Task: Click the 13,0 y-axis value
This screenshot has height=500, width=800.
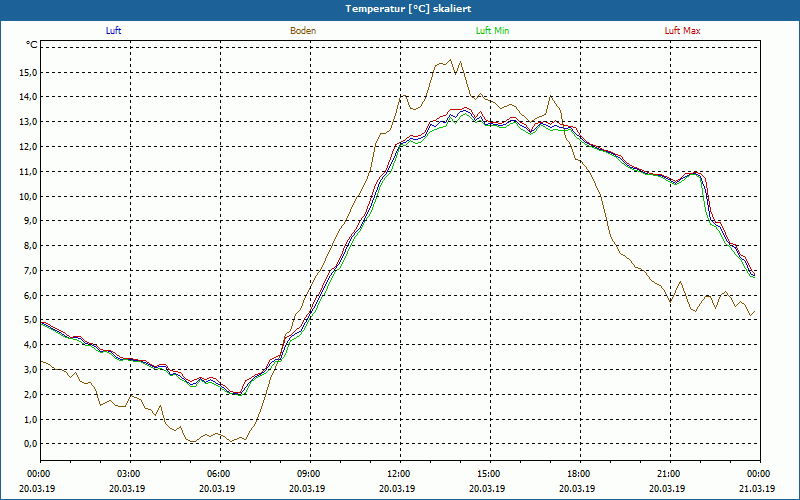Action: 28,122
